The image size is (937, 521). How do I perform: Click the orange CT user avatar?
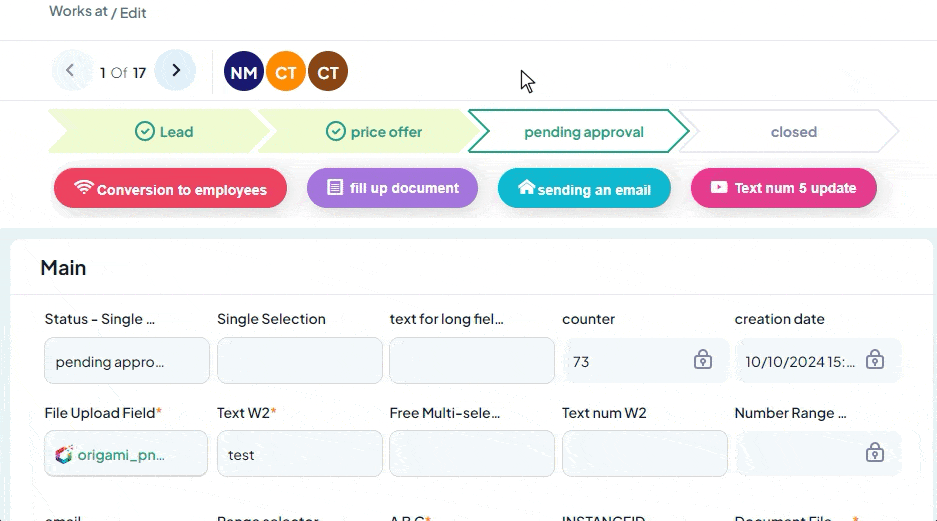(285, 72)
